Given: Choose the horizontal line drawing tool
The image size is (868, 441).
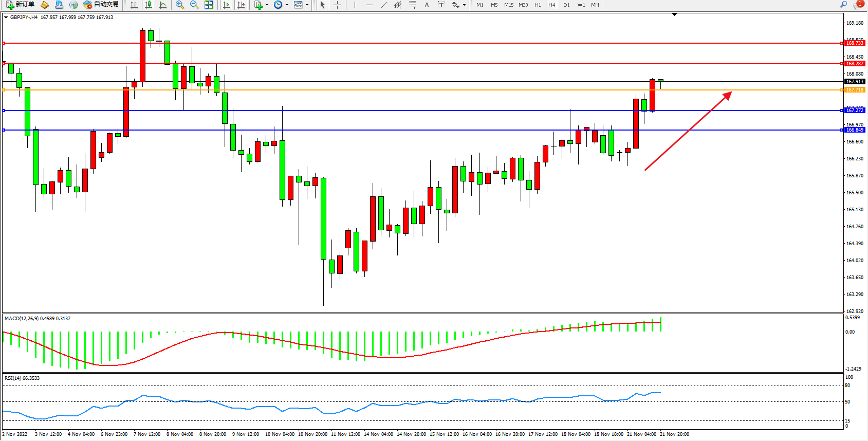Looking at the screenshot, I should 369,5.
